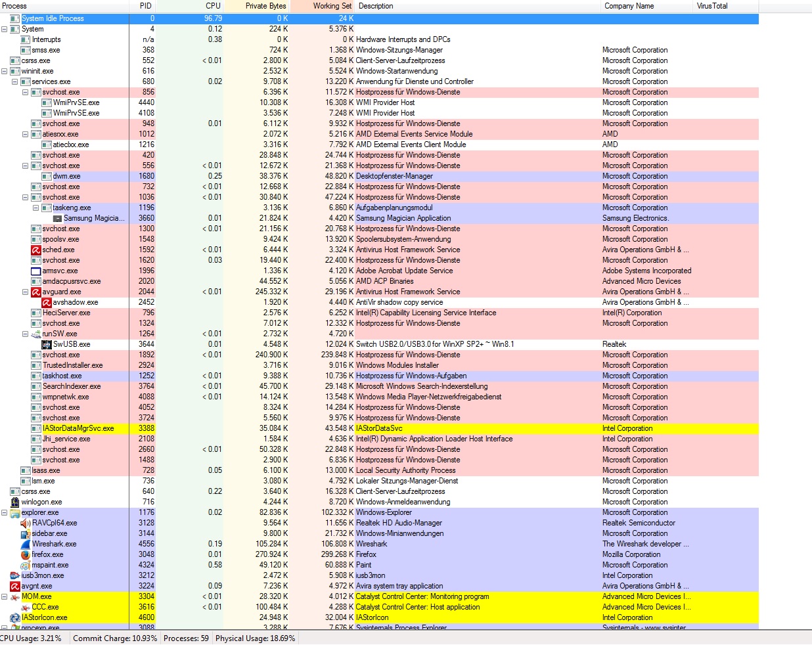Screen dimensions: 812x645
Task: Click the Wireshark shark fin icon
Action: 26,544
